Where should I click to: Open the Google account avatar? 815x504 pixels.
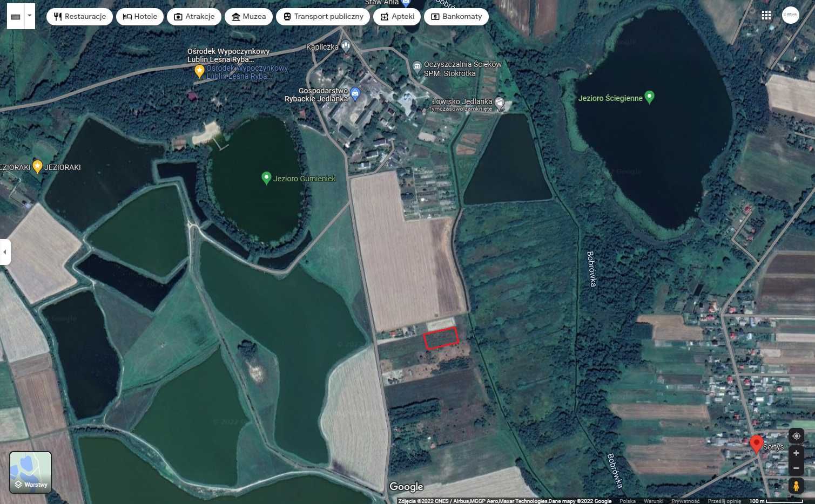791,15
